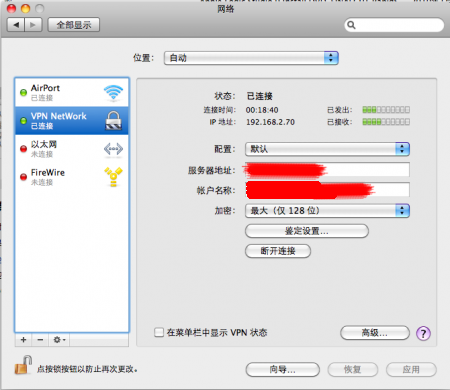This screenshot has height=390, width=450.
Task: Click the yellow FireWire icon
Action: [113, 177]
